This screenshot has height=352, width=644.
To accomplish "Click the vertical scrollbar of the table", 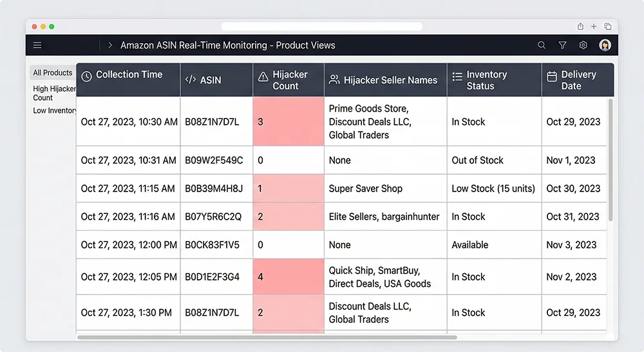I will (611, 159).
